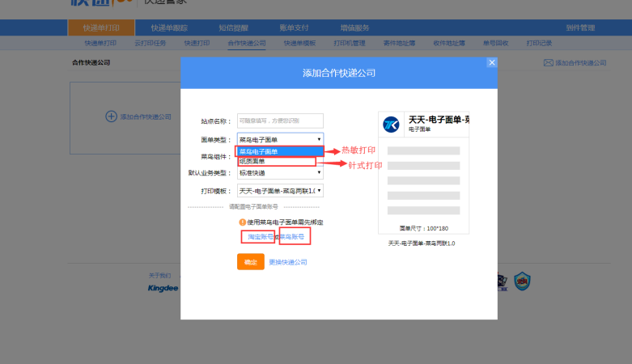Choose 纸质面单 option in list
The width and height of the screenshot is (632, 364).
277,161
